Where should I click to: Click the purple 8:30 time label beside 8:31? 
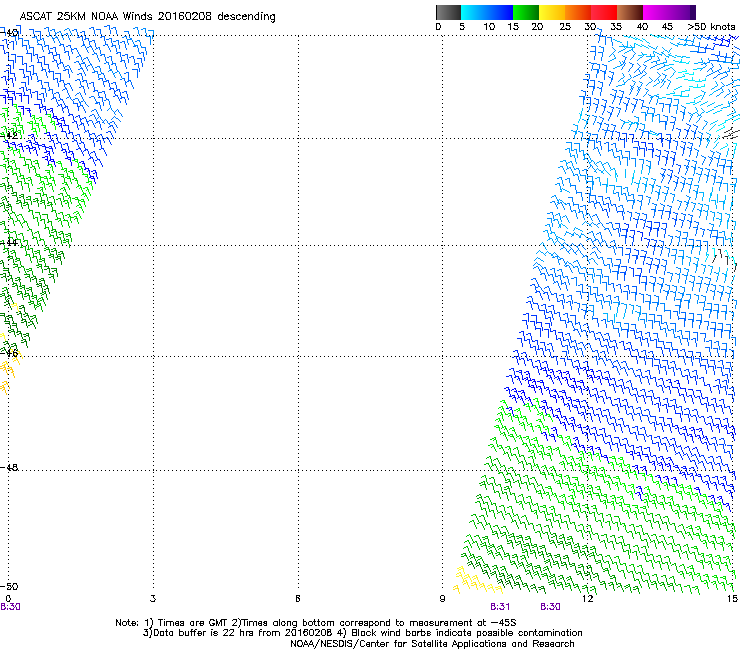550,607
